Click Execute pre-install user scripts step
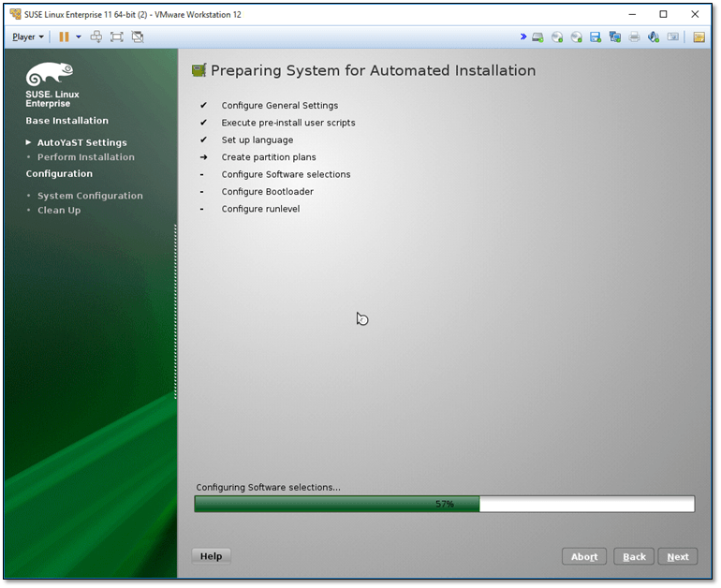The width and height of the screenshot is (721, 588). pos(288,123)
